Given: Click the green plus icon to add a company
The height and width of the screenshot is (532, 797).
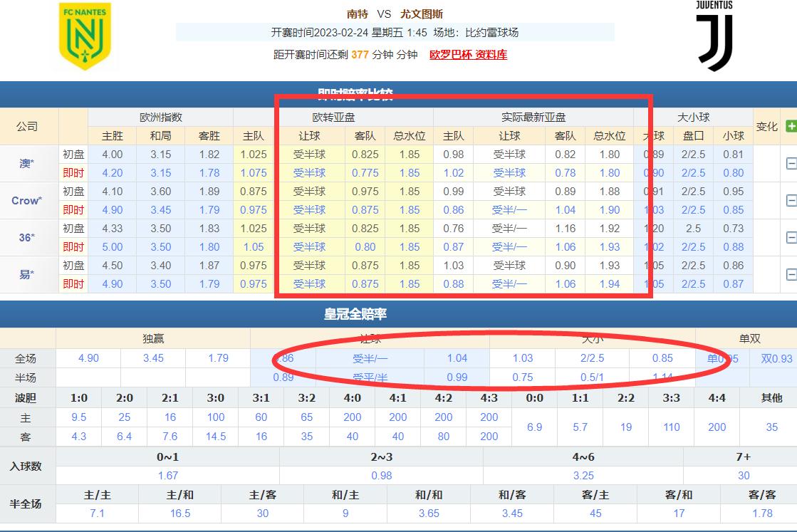Looking at the screenshot, I should click(x=791, y=127).
